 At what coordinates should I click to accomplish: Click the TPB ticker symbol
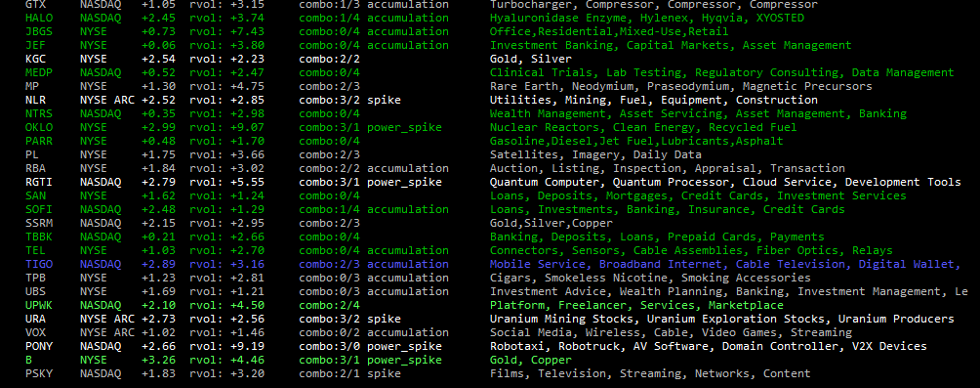[x=35, y=278]
